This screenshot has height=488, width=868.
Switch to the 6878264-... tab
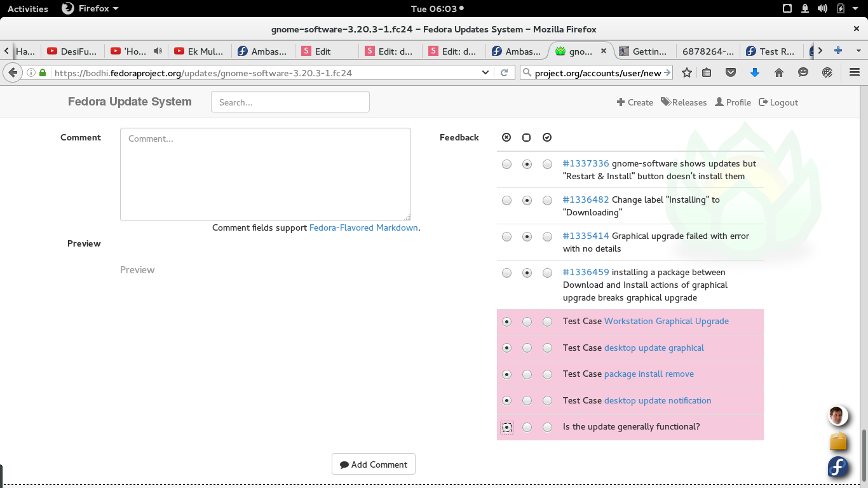click(x=707, y=51)
